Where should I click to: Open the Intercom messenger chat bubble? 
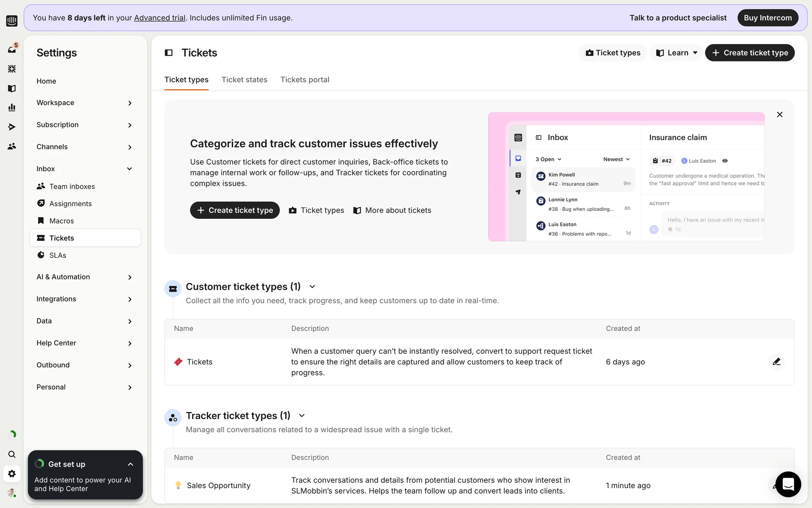788,484
